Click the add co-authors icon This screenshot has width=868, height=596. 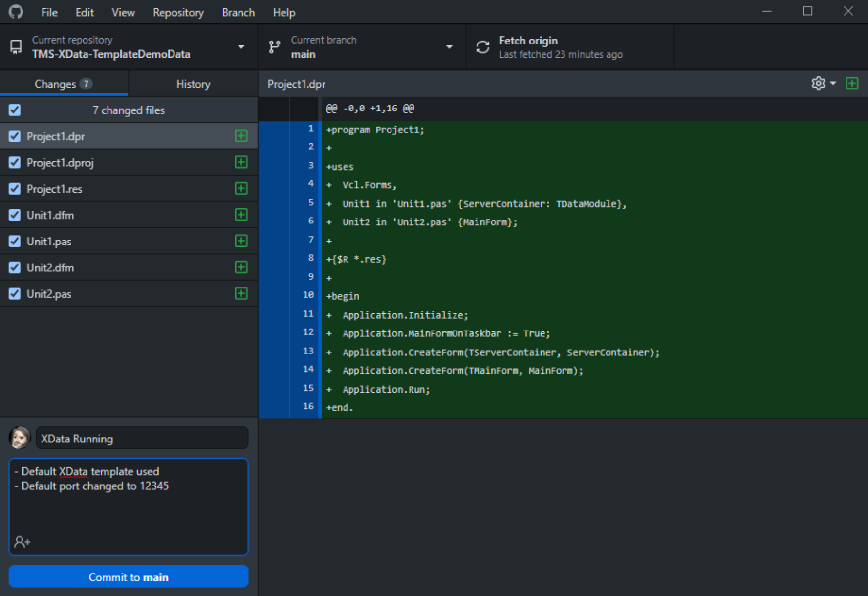[22, 542]
